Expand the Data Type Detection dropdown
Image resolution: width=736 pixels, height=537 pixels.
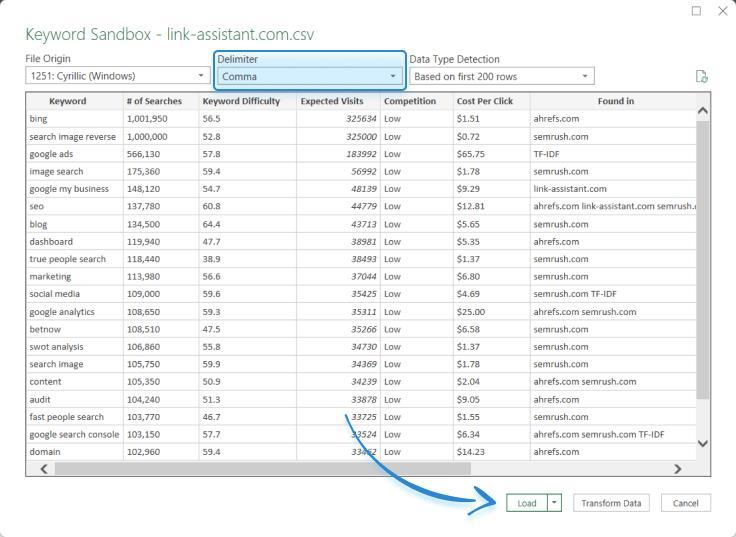pyautogui.click(x=501, y=76)
